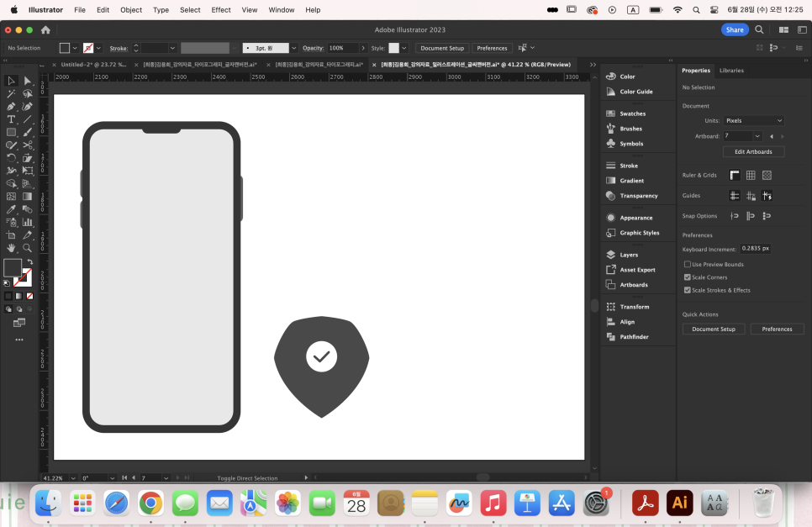This screenshot has width=812, height=527.
Task: Select the Rectangle tool
Action: point(11,133)
